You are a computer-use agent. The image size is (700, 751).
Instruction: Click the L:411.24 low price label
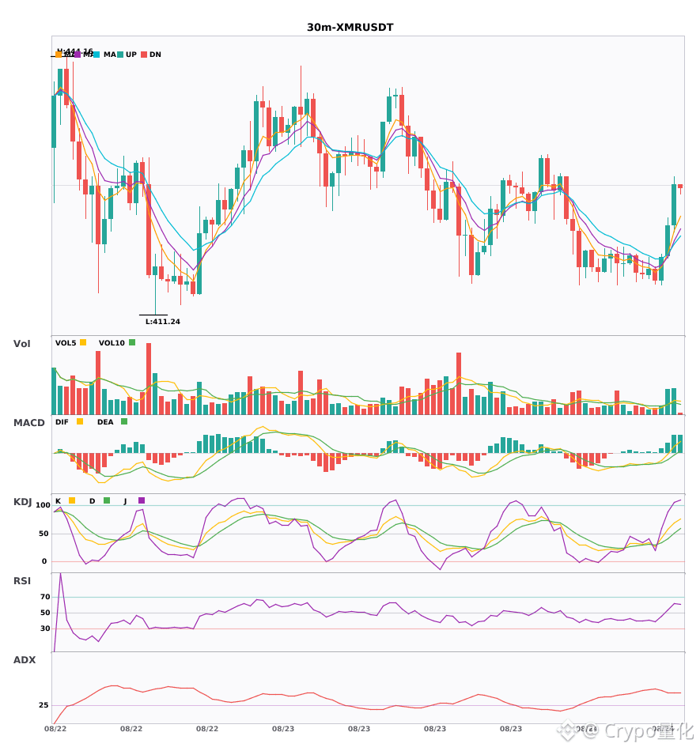click(163, 322)
